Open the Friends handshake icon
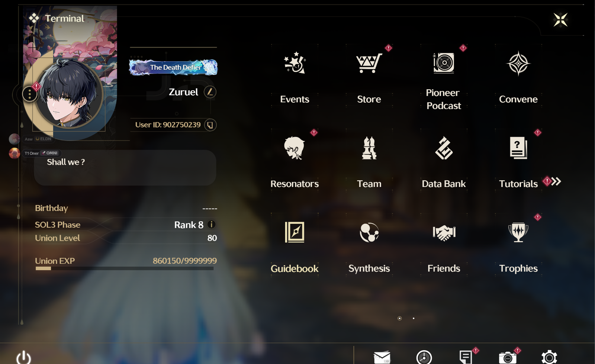 (x=444, y=233)
